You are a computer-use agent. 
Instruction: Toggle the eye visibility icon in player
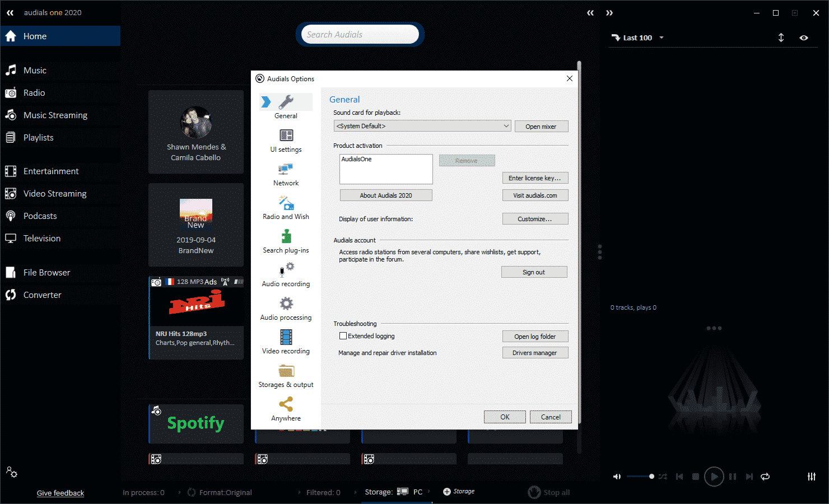coord(804,38)
